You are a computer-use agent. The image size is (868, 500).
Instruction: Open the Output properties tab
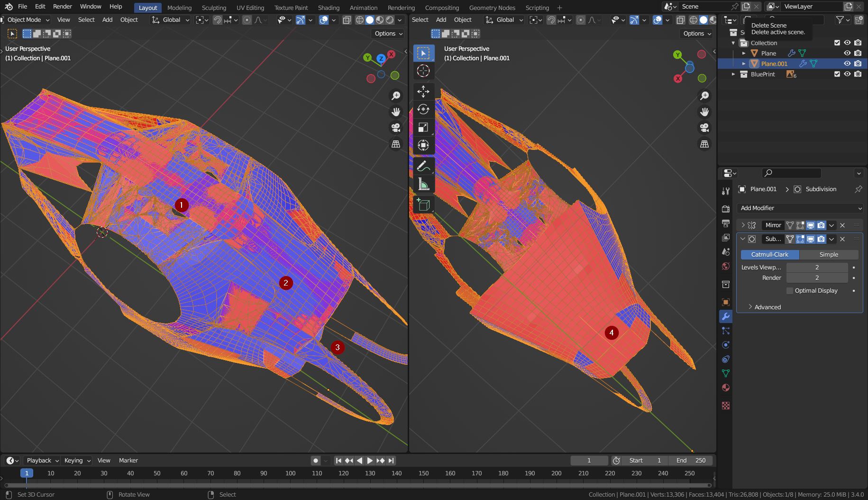(725, 223)
